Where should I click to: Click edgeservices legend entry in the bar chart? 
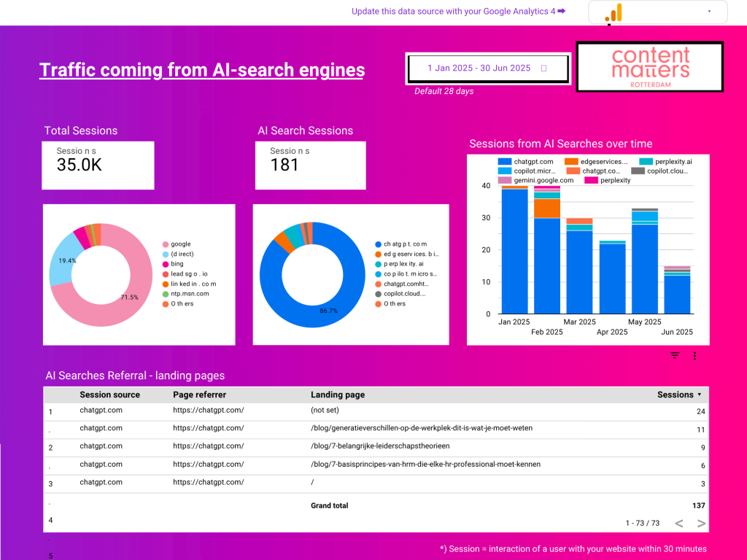click(x=597, y=162)
